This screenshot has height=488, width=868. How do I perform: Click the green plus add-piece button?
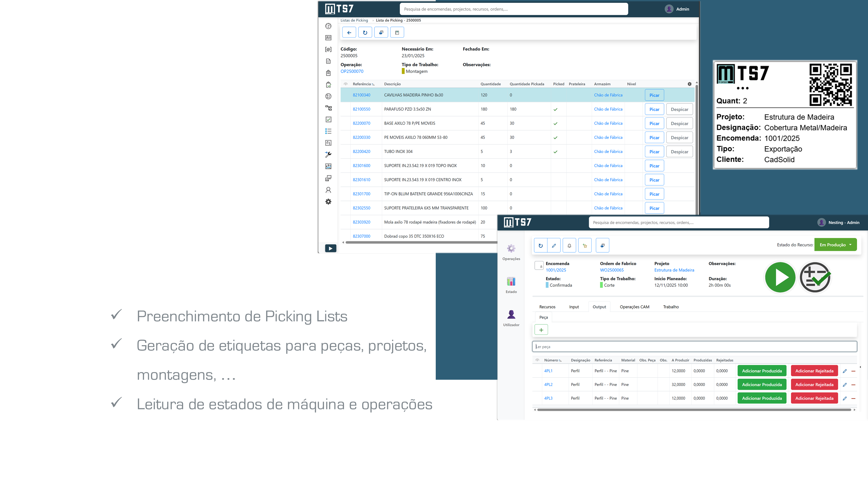[541, 330]
